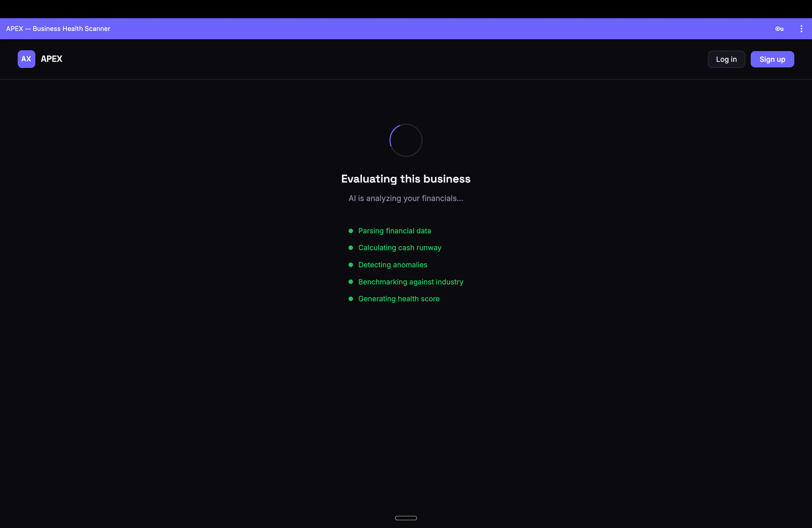
Task: Click the APEX brand name
Action: pyautogui.click(x=52, y=59)
